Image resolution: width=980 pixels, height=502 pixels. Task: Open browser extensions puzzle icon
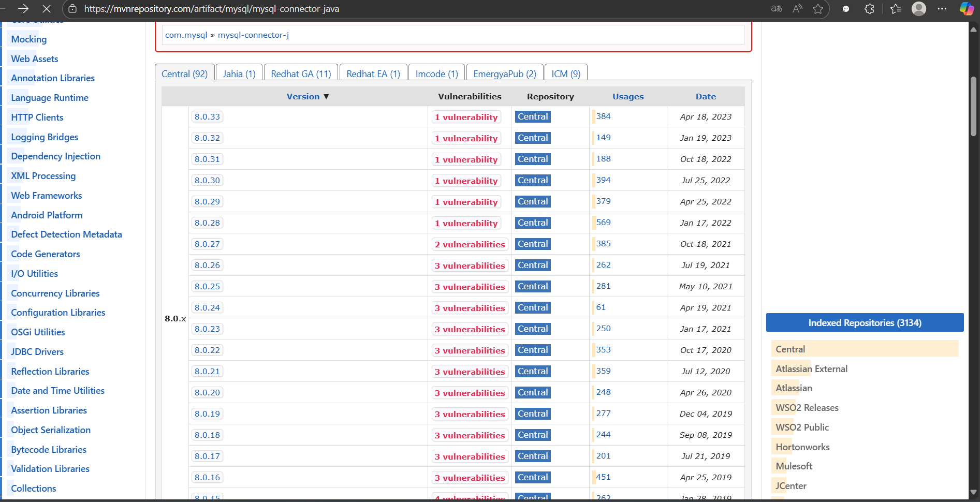(870, 9)
